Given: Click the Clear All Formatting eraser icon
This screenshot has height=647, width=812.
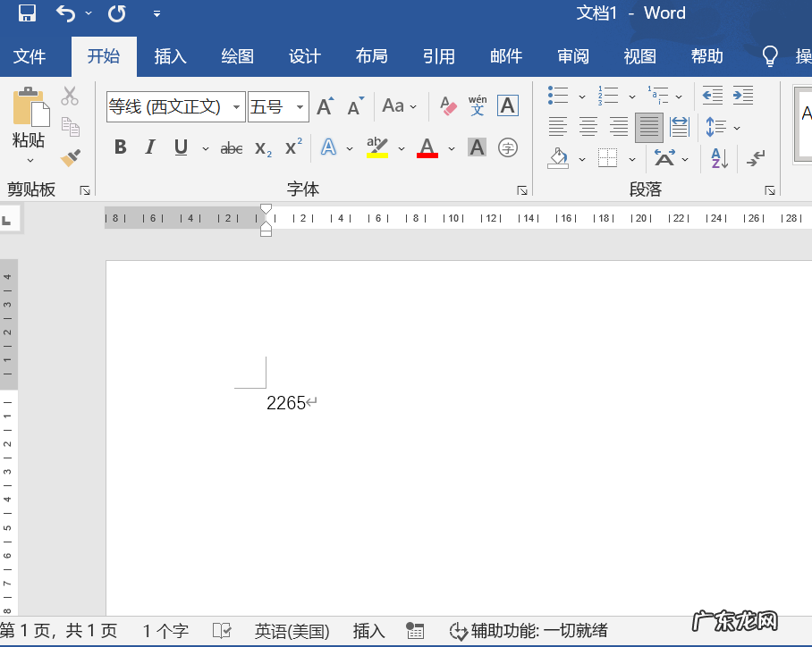Looking at the screenshot, I should [x=448, y=106].
